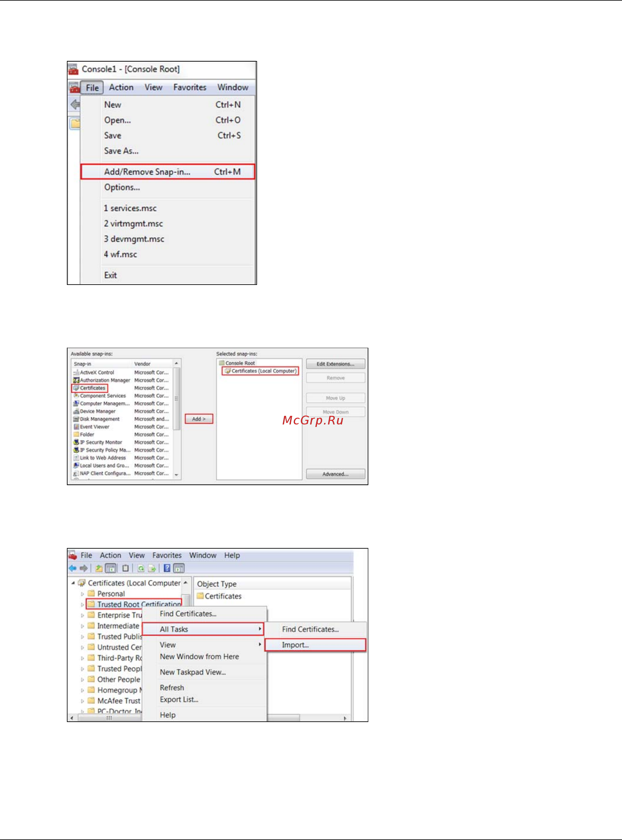Click the Remove button
The height and width of the screenshot is (840, 622).
(x=335, y=378)
